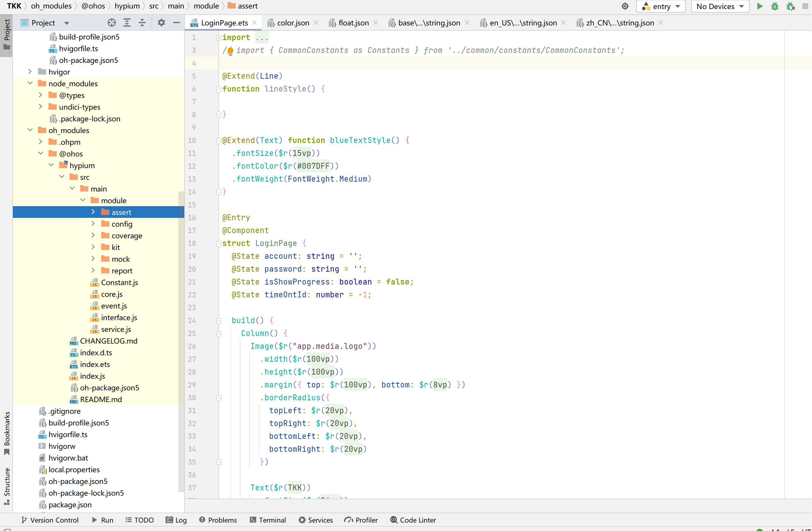Screen dimensions: 812x531
Task: Click the target icon beside entry selector
Action: [x=625, y=6]
